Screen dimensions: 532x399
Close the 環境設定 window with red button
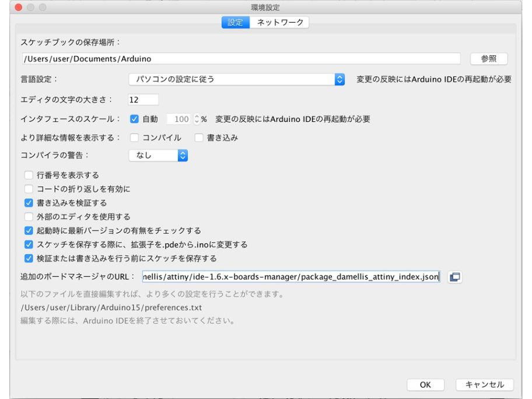click(19, 7)
